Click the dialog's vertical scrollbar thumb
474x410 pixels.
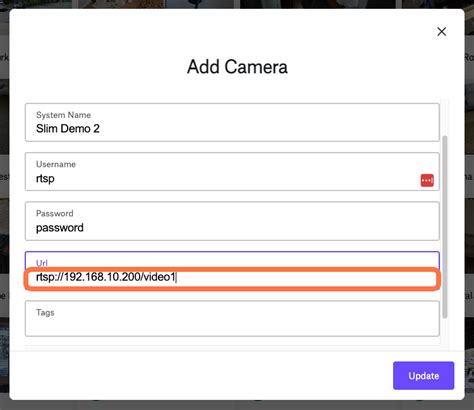point(445,227)
